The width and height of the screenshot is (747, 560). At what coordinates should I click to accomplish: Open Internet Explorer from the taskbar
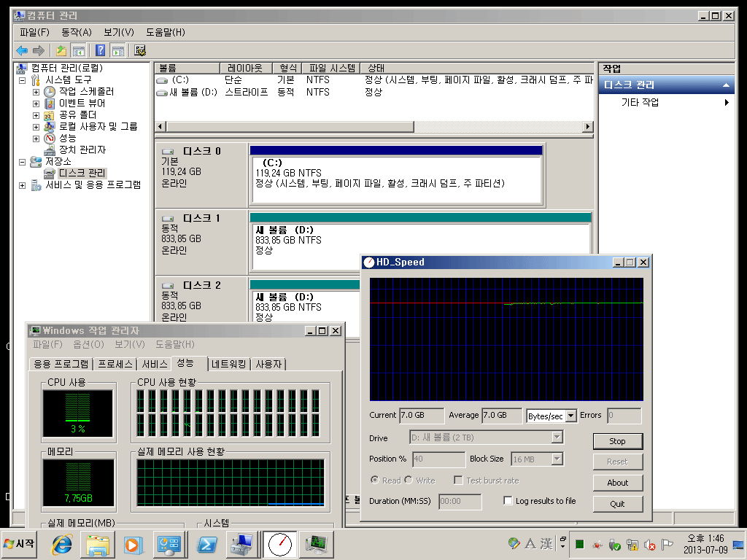(x=62, y=544)
